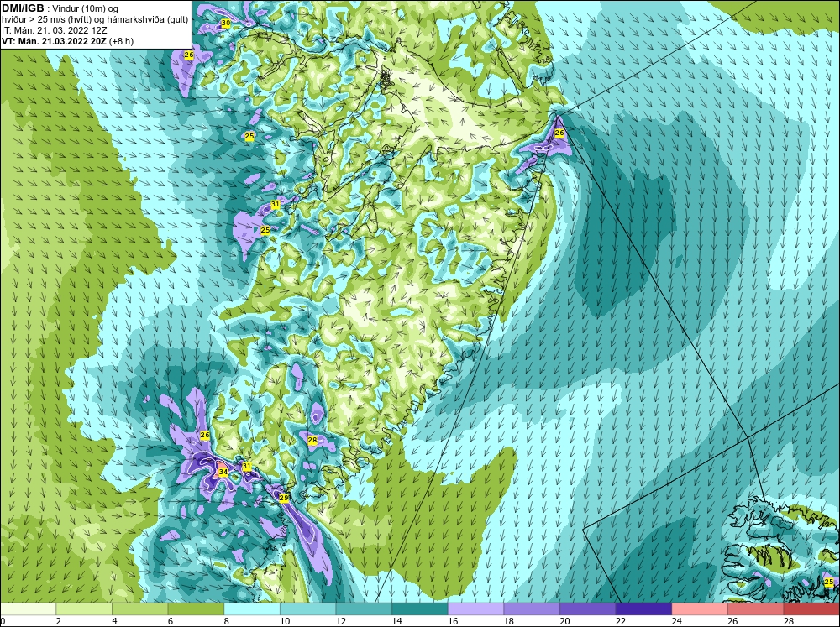840x627 pixels.
Task: Pick the 24–26 m/s pink swatch
Action: [x=700, y=609]
